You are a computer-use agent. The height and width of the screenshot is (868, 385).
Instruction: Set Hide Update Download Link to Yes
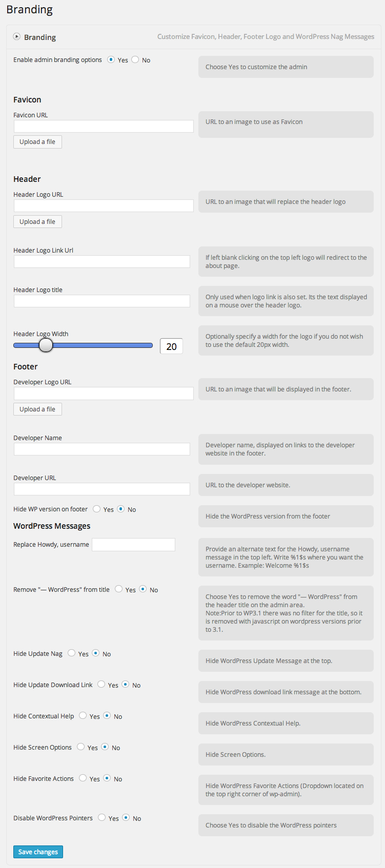pyautogui.click(x=102, y=685)
